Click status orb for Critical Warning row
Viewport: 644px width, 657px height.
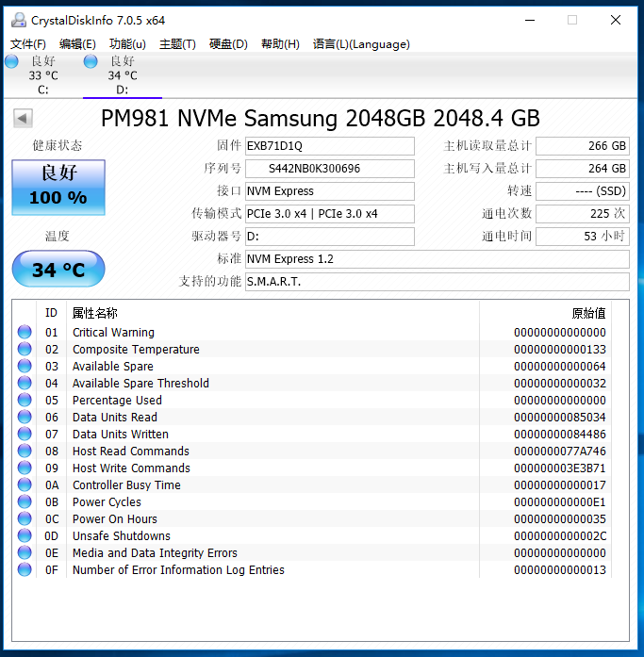tap(25, 332)
